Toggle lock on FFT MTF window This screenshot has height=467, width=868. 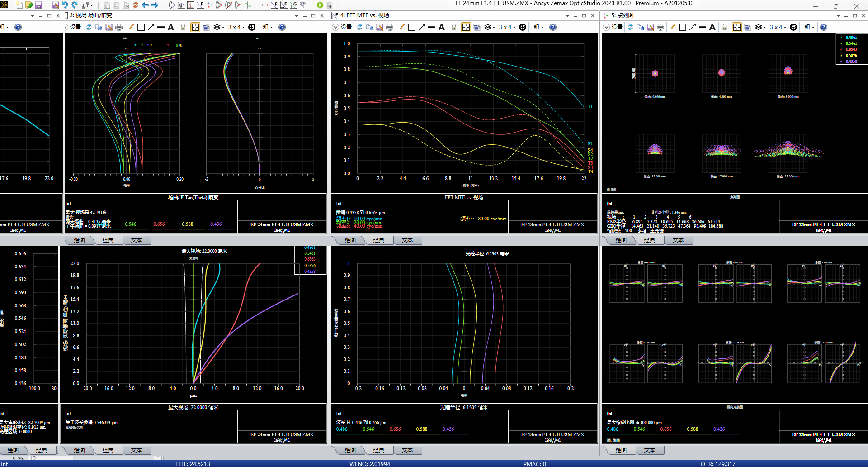click(454, 27)
